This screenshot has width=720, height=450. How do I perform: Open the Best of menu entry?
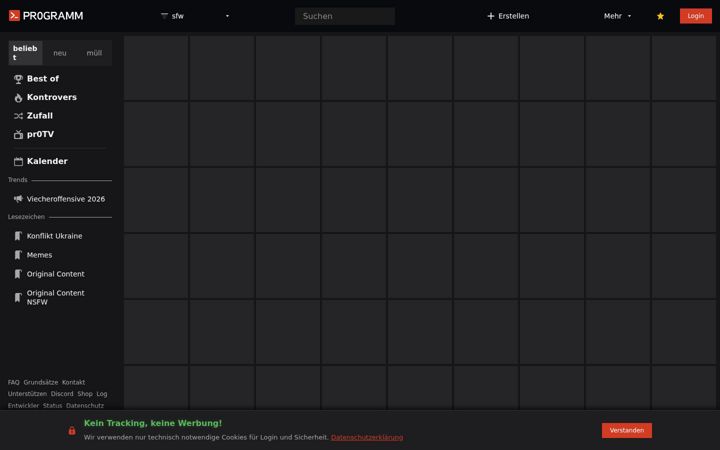click(43, 79)
